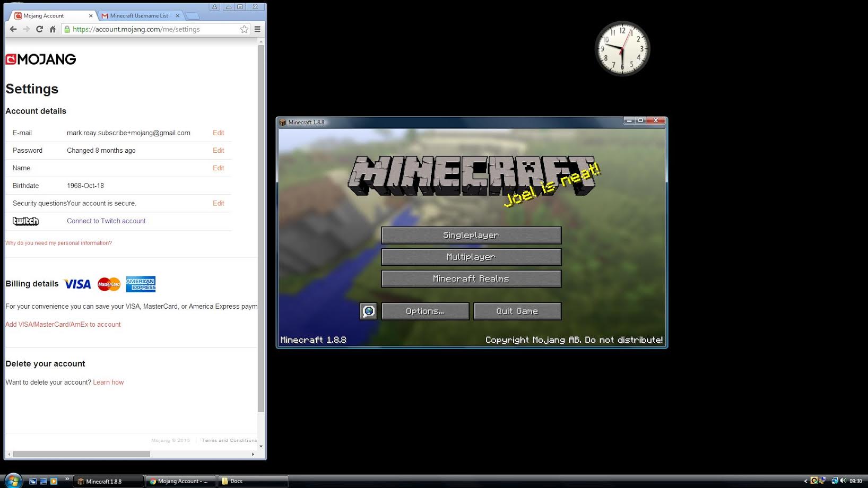The image size is (868, 488).
Task: Click the horizontal scrollbar right arrow
Action: pos(253,454)
